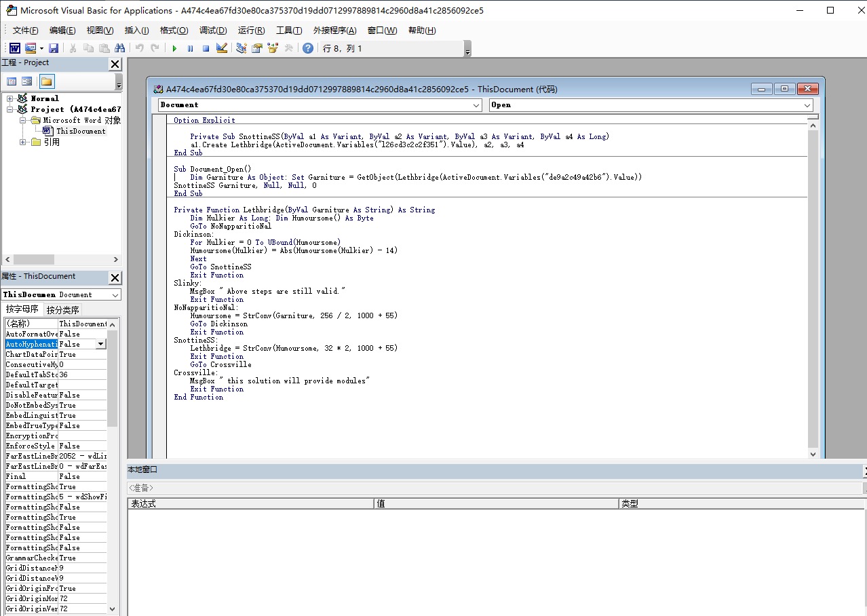Click the Copy toolbar icon
The height and width of the screenshot is (616, 867).
pyautogui.click(x=88, y=48)
